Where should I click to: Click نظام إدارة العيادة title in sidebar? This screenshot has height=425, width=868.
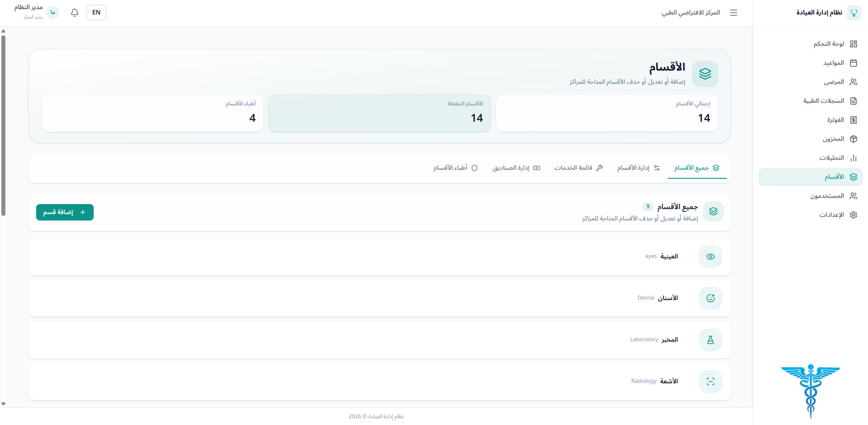pyautogui.click(x=819, y=12)
